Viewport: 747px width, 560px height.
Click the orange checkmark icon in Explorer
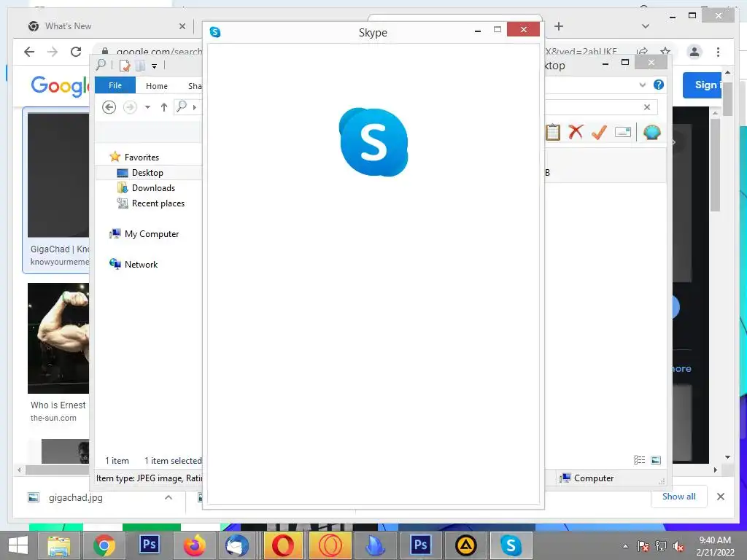[x=599, y=132]
